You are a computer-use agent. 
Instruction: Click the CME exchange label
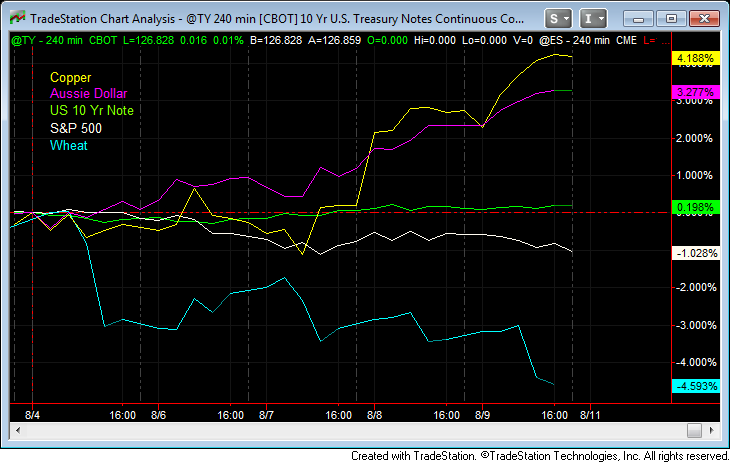[626, 41]
